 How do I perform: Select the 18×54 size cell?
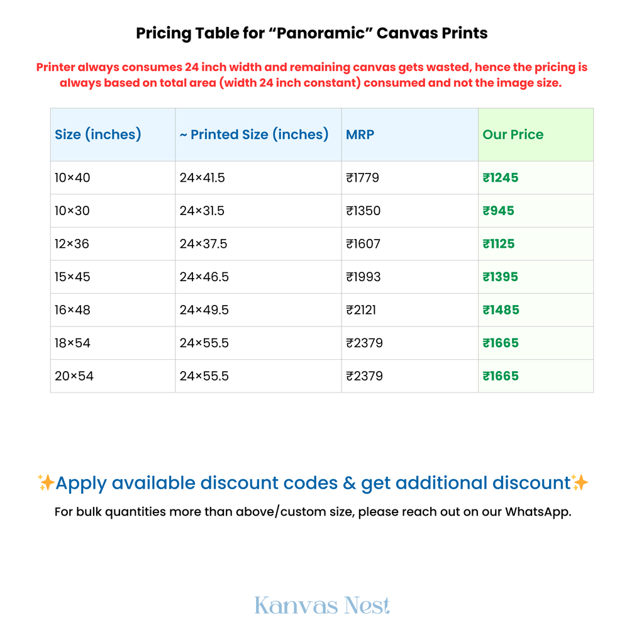(x=72, y=343)
